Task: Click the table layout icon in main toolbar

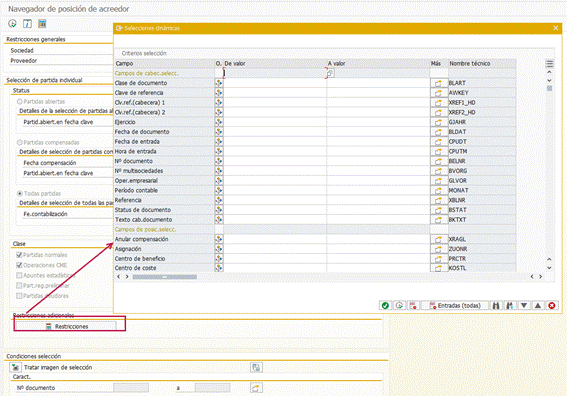Action: click(42, 24)
